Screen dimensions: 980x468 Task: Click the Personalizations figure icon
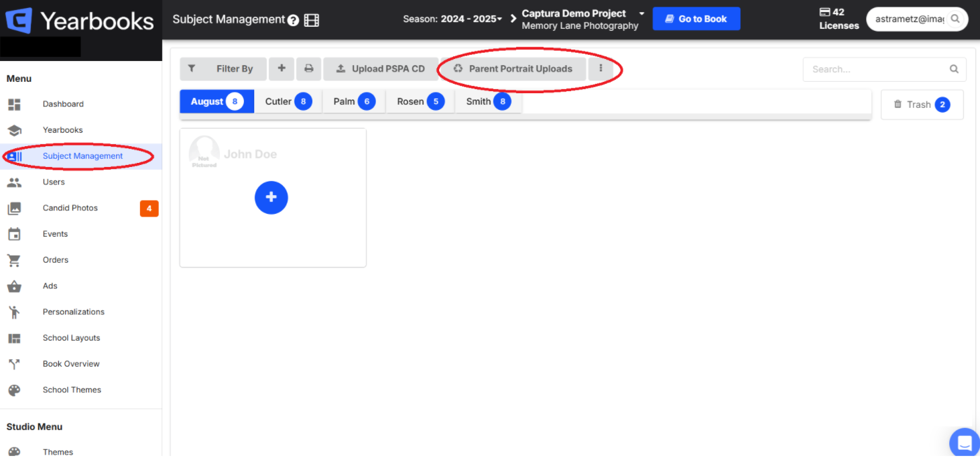pos(14,312)
